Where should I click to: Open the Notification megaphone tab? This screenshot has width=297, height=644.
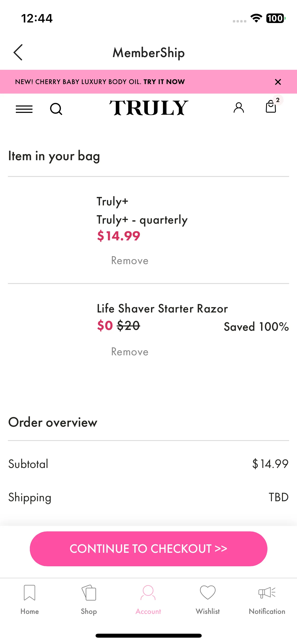coord(267,600)
